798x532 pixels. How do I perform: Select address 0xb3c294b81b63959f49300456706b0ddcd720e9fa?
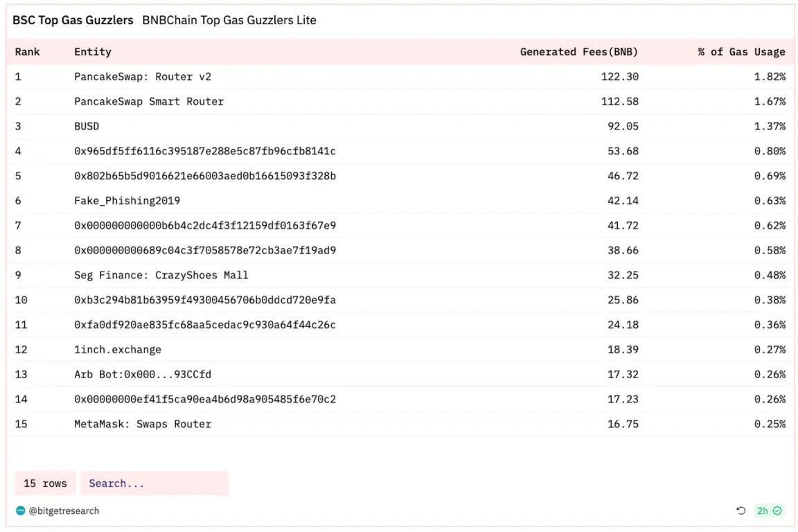click(x=205, y=300)
